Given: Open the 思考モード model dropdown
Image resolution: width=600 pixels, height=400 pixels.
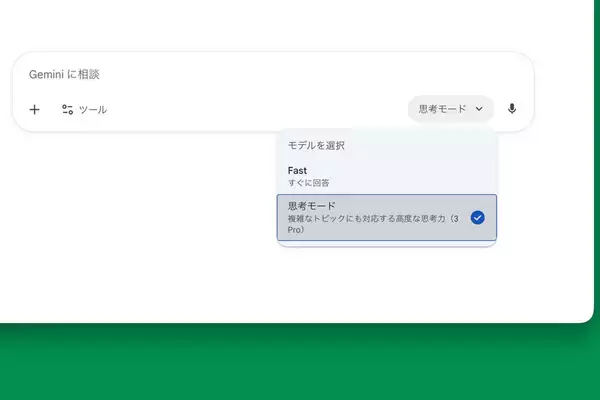Looking at the screenshot, I should 450,109.
